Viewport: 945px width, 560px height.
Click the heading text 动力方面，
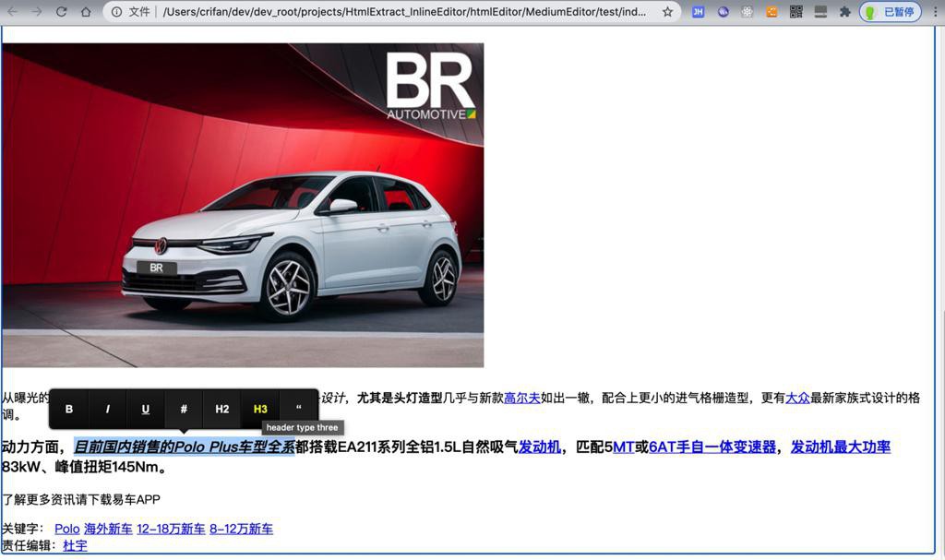pyautogui.click(x=34, y=447)
